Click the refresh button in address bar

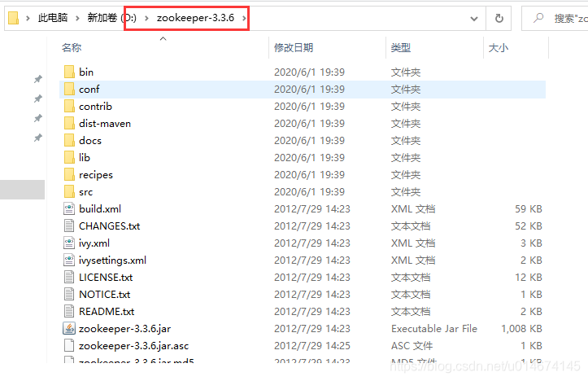point(499,18)
